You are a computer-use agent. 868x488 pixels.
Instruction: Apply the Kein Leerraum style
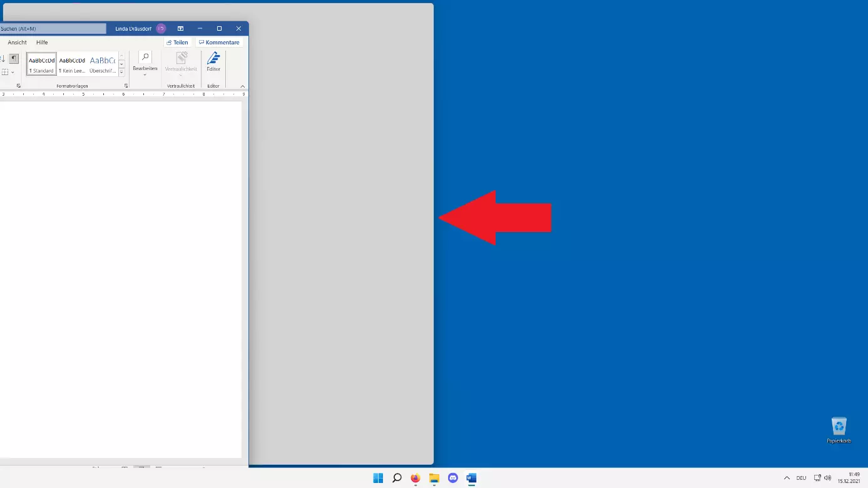coord(72,64)
